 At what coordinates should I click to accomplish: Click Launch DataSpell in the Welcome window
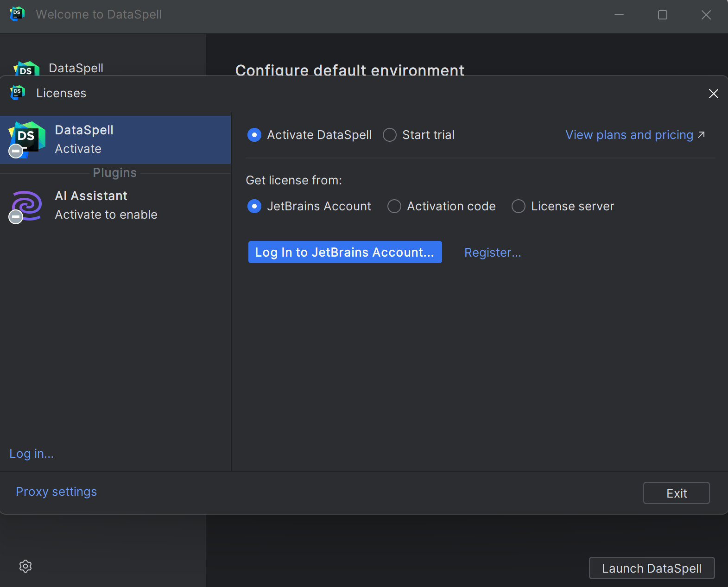[652, 568]
